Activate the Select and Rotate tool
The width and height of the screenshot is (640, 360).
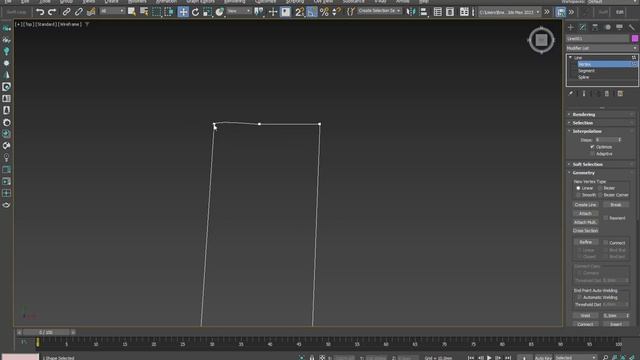tap(195, 12)
